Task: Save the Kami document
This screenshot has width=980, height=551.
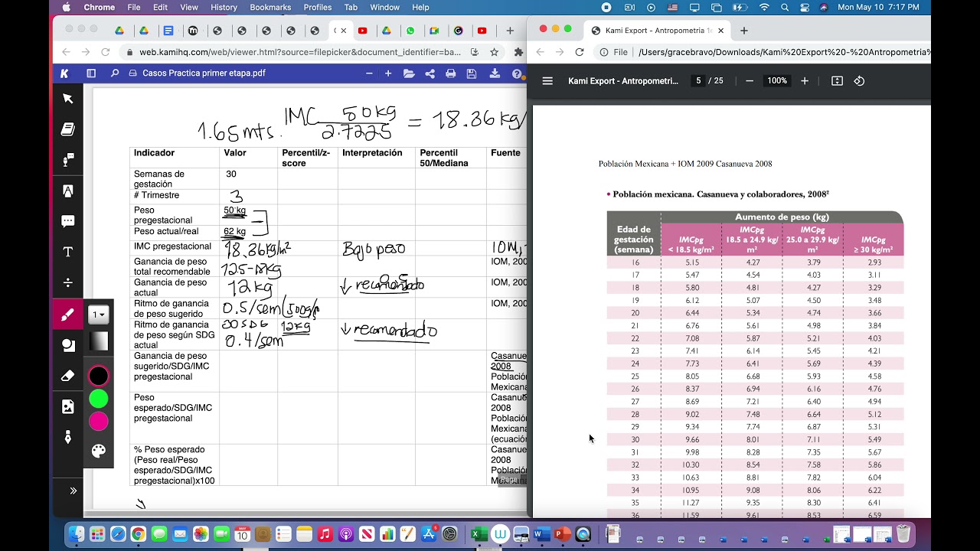Action: click(x=472, y=73)
